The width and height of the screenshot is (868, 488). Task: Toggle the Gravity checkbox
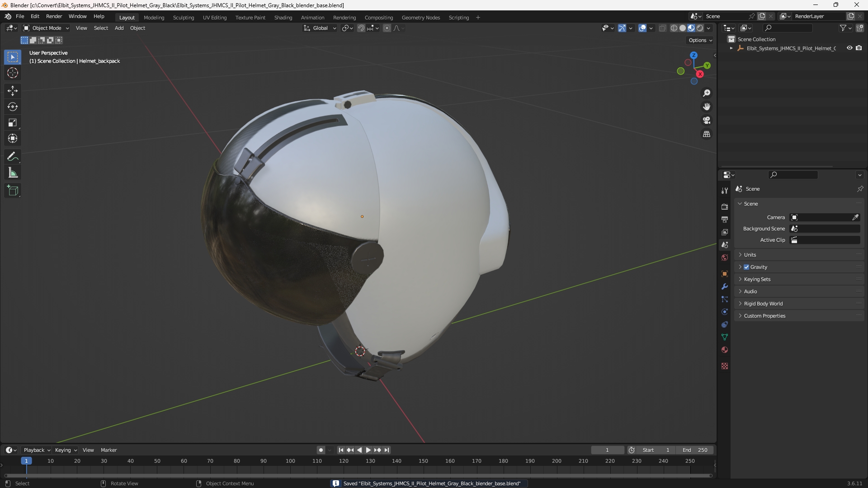pyautogui.click(x=746, y=267)
